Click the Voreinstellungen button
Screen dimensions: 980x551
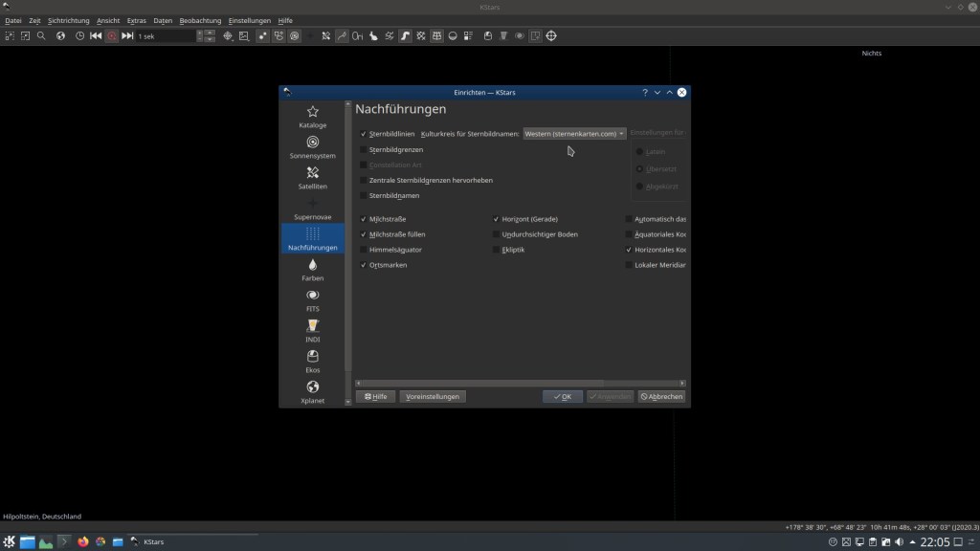433,396
